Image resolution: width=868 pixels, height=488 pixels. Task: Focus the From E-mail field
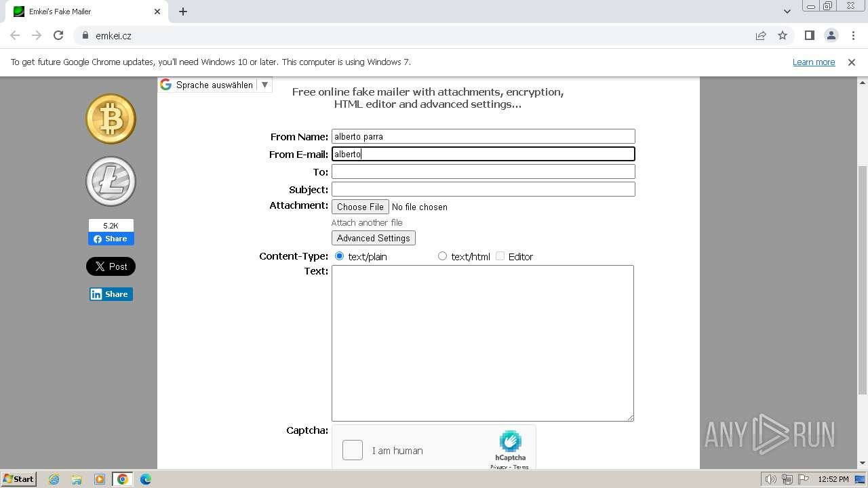pos(483,154)
